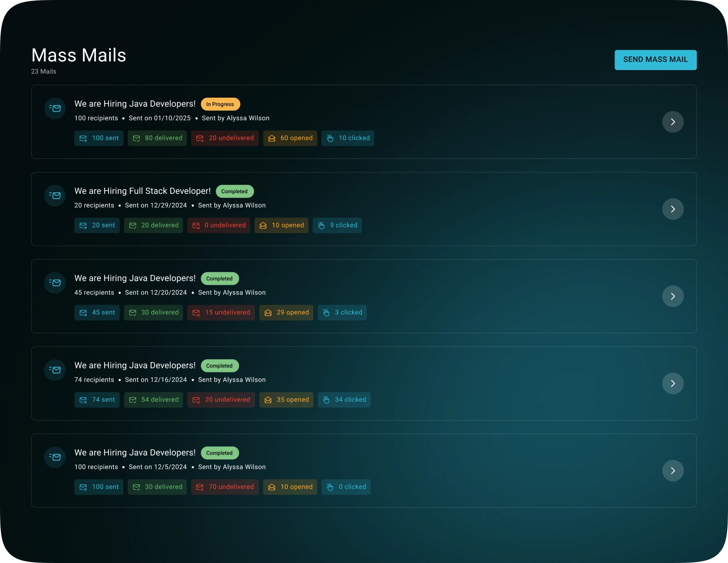Click Completed badge on 12/20/2024 mail

[x=219, y=279]
